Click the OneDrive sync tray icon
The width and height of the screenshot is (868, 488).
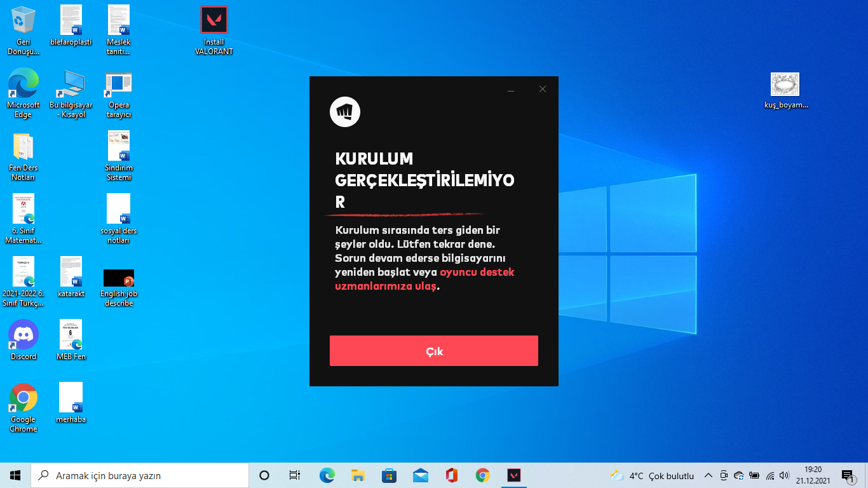739,475
